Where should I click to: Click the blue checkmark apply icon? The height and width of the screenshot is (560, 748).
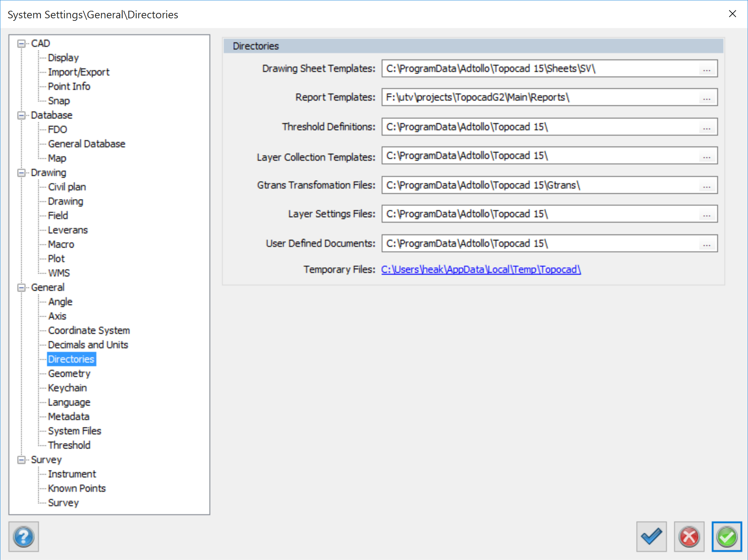pyautogui.click(x=651, y=537)
